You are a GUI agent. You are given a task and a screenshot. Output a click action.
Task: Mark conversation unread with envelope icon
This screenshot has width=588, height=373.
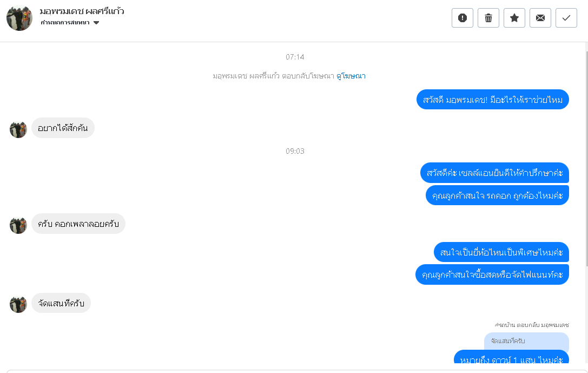point(540,18)
